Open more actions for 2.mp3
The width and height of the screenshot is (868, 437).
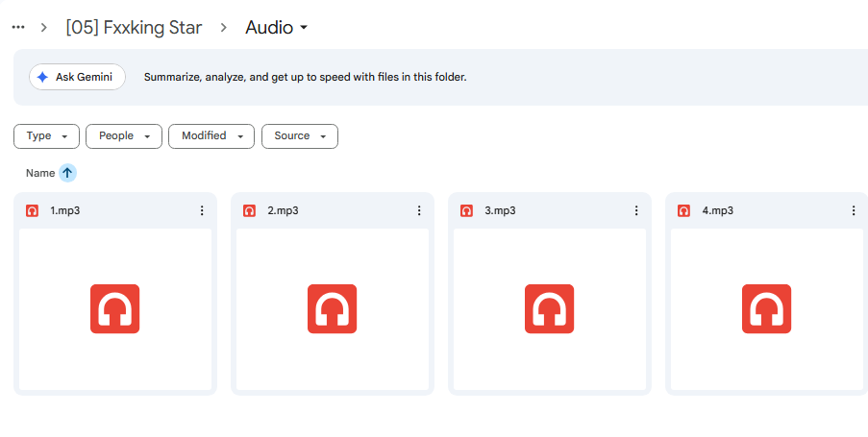(x=419, y=210)
